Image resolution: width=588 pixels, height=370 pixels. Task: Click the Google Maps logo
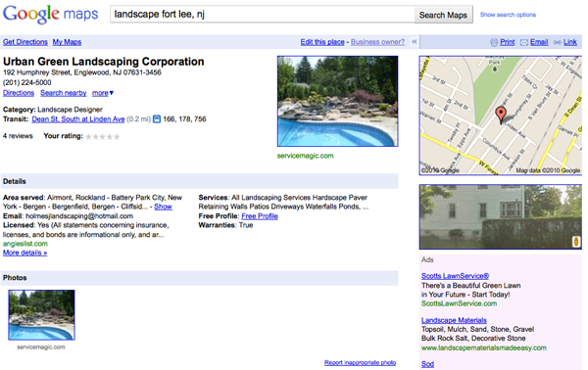pyautogui.click(x=51, y=14)
